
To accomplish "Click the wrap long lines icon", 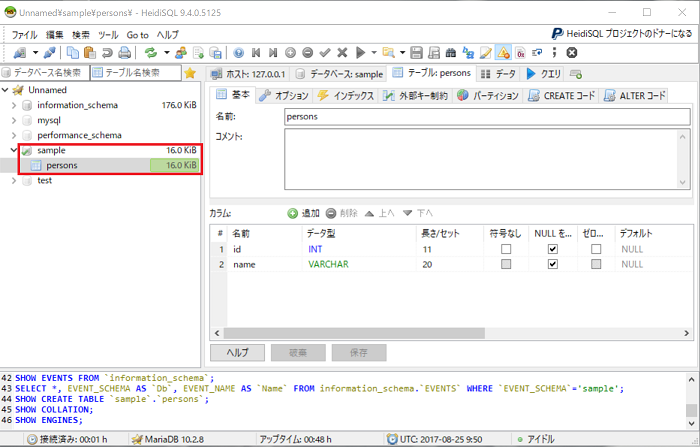I will click(537, 53).
